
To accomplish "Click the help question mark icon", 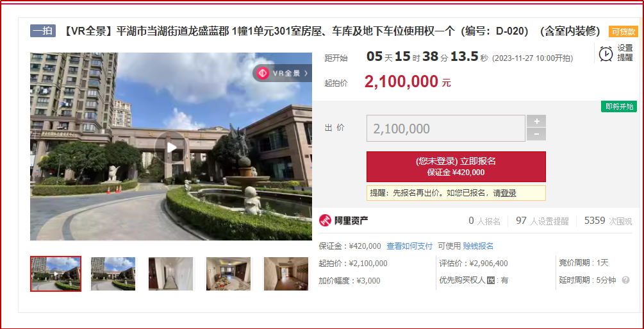I will tap(625, 280).
